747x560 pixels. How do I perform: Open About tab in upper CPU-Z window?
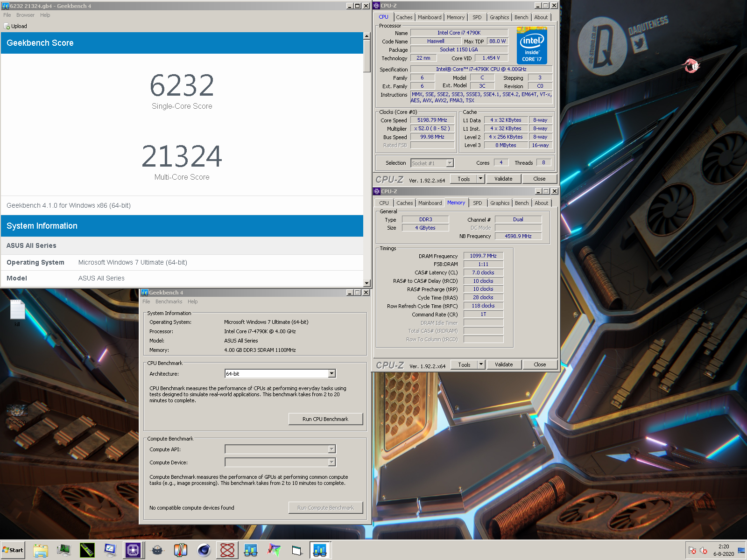coord(541,17)
